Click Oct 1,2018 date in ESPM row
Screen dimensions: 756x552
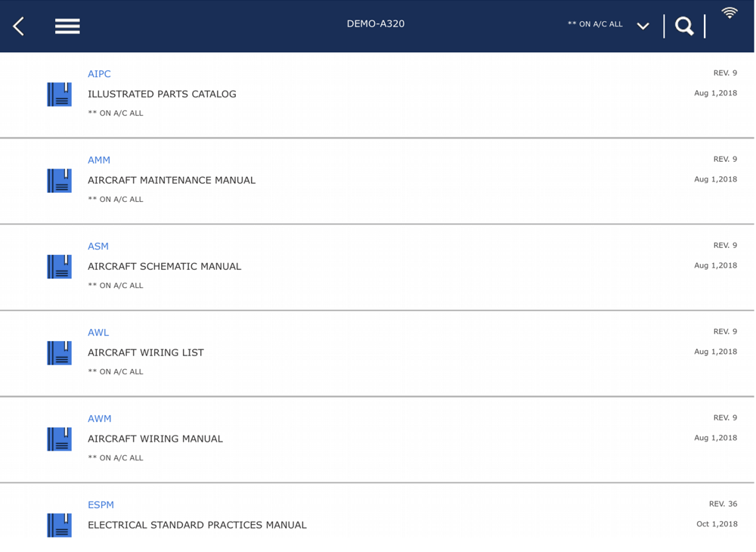pyautogui.click(x=717, y=525)
